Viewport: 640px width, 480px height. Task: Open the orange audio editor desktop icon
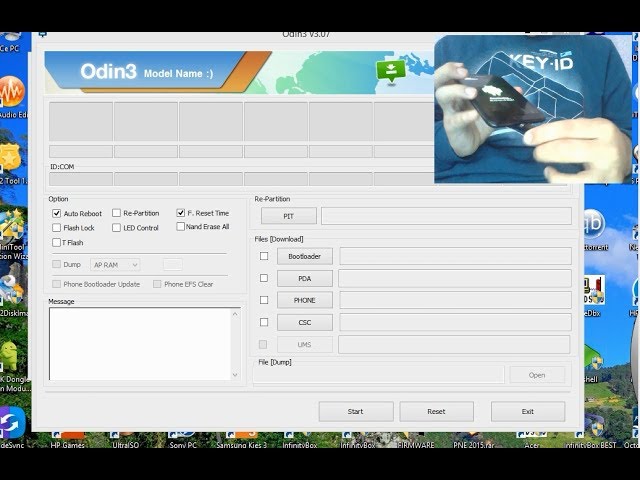11,92
